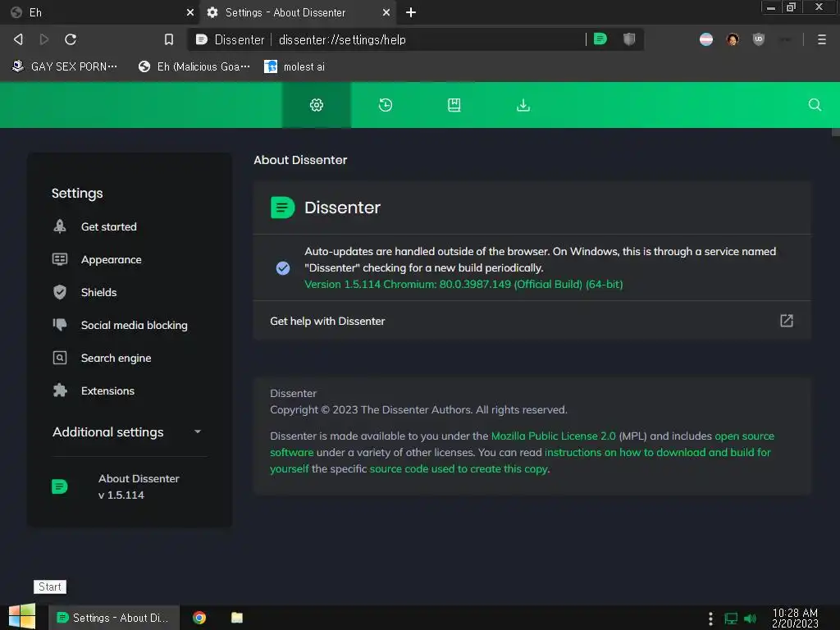
Task: Open the History clock tab
Action: (x=386, y=105)
